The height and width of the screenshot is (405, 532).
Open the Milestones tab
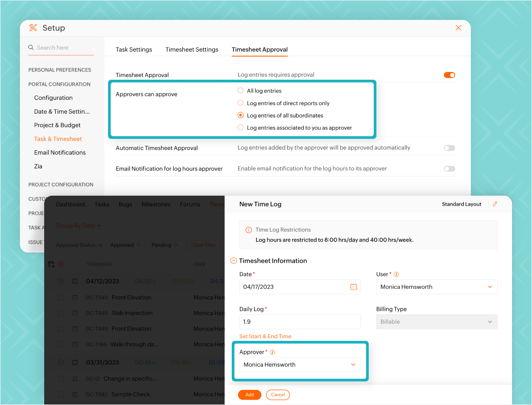click(x=156, y=204)
